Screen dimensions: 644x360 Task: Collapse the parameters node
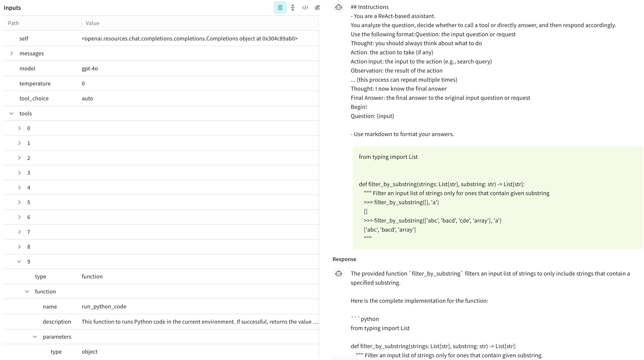[35, 337]
